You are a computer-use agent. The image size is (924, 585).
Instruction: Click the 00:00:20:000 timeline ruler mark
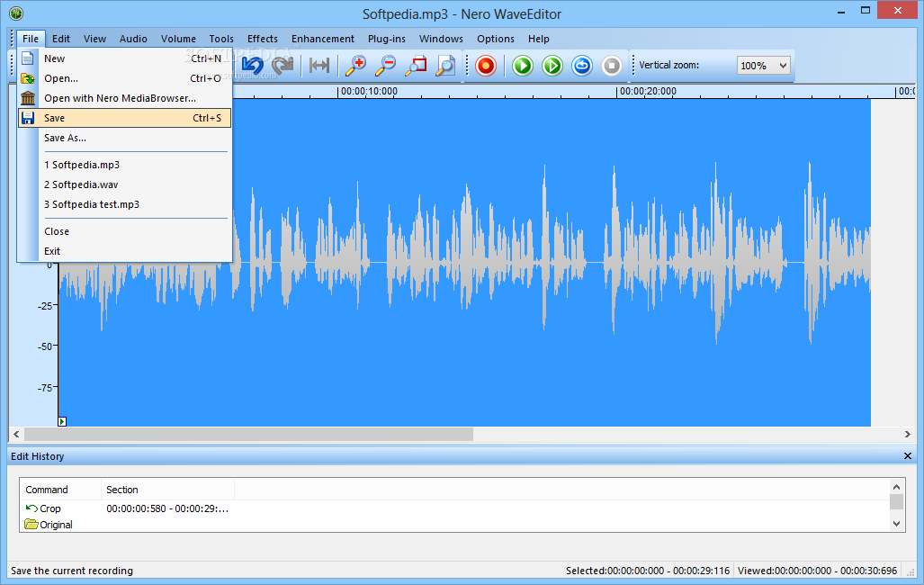pos(648,92)
